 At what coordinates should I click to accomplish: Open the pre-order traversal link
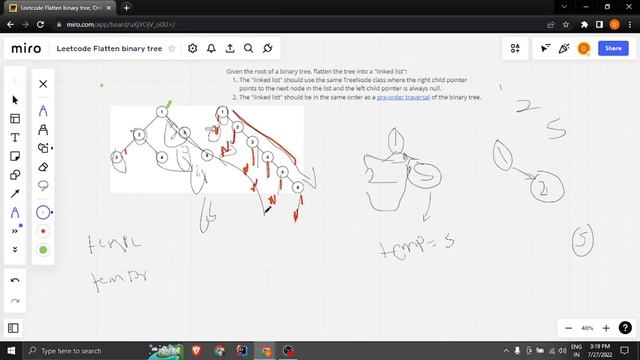403,97
